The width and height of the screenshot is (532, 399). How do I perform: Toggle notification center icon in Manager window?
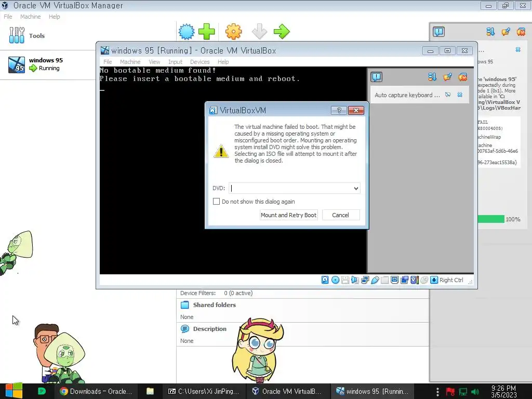[438, 32]
